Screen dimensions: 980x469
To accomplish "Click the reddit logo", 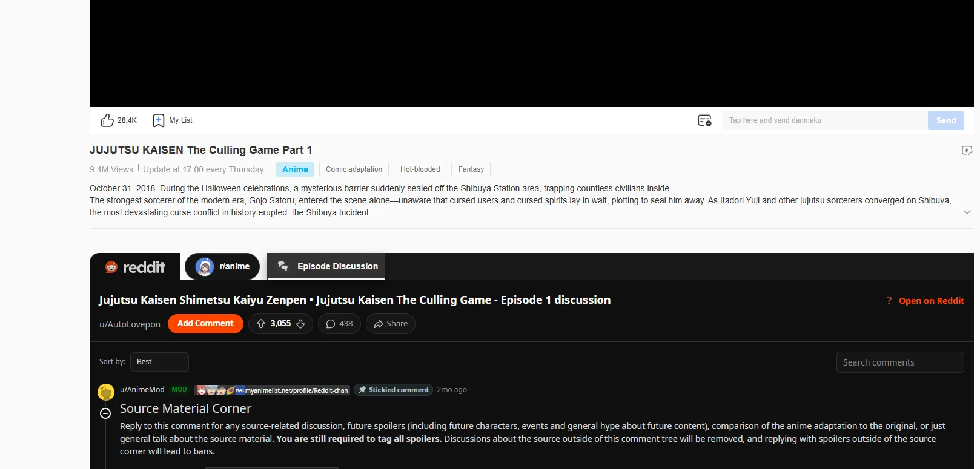I will click(x=135, y=267).
